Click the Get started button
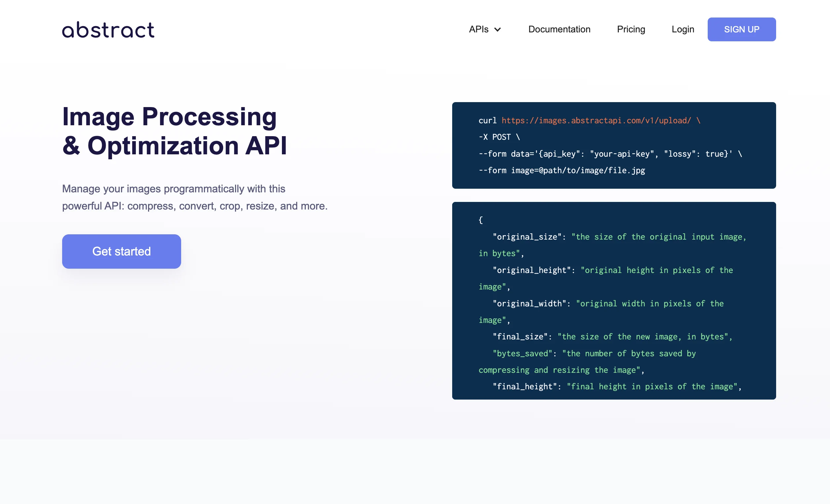 coord(121,251)
